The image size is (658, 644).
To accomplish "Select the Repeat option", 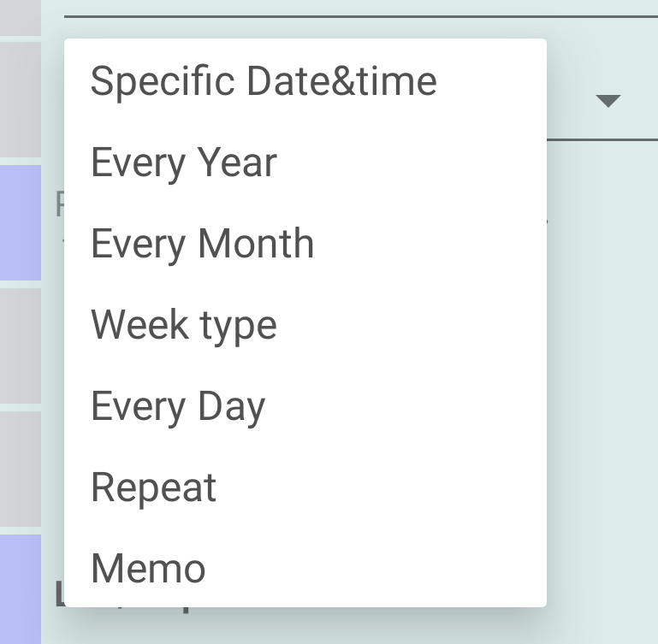I will click(154, 487).
